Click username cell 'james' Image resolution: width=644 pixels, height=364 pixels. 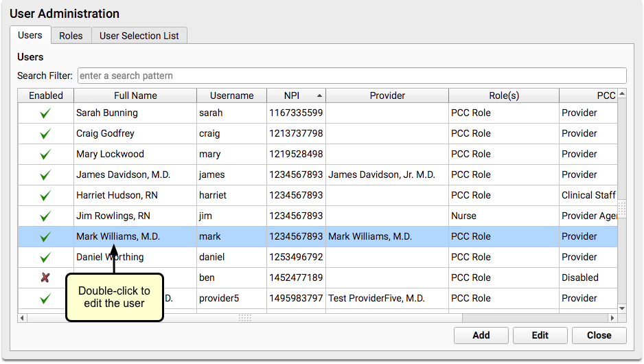click(231, 174)
